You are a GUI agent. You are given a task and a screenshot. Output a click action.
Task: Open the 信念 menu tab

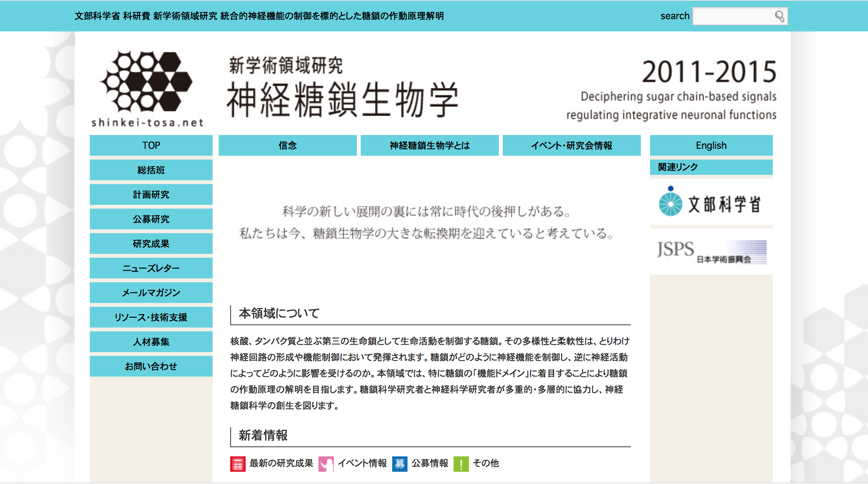point(287,145)
